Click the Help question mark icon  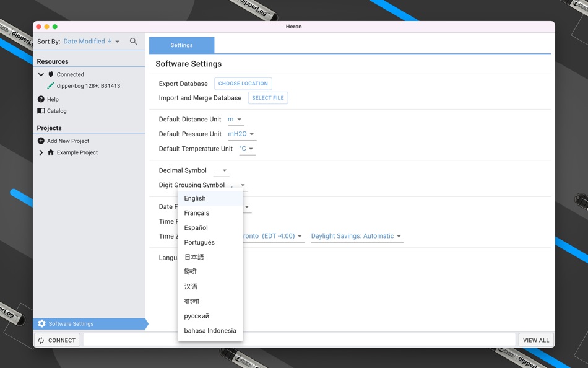(41, 99)
